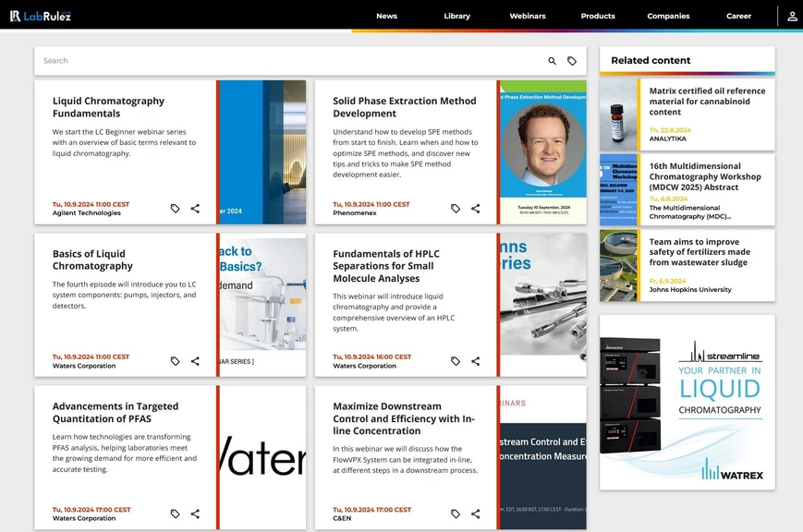803x532 pixels.
Task: Click the oil vial thumbnail in Related content
Action: (618, 115)
